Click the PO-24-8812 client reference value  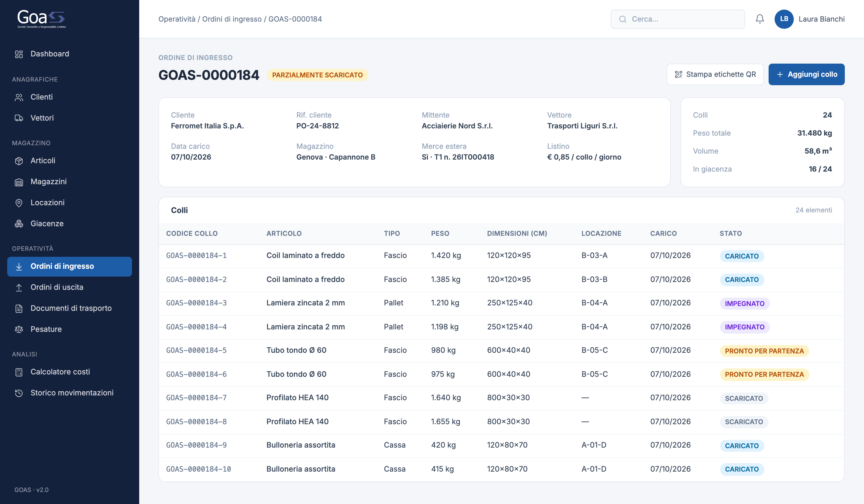(317, 126)
